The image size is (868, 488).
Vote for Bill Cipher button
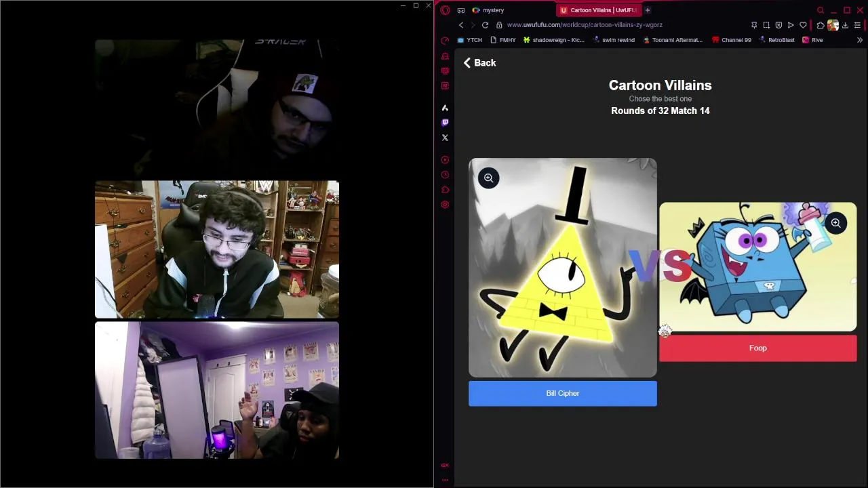pos(562,393)
